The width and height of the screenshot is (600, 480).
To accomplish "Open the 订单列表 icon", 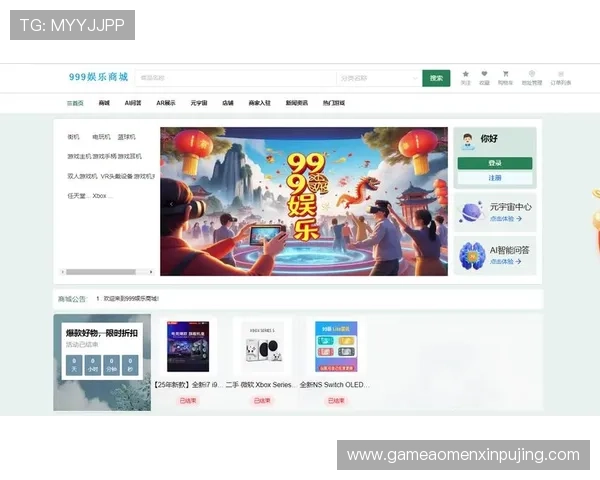I will [x=561, y=78].
